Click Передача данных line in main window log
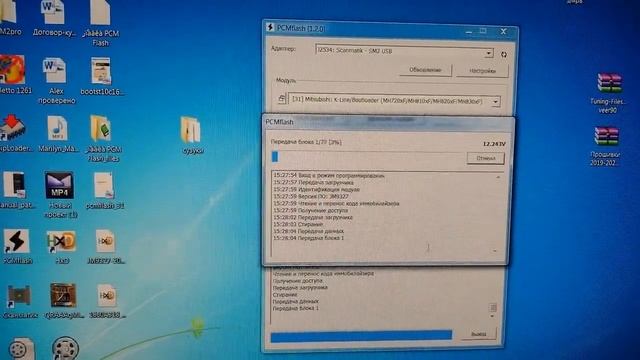The image size is (640, 360). tap(296, 301)
